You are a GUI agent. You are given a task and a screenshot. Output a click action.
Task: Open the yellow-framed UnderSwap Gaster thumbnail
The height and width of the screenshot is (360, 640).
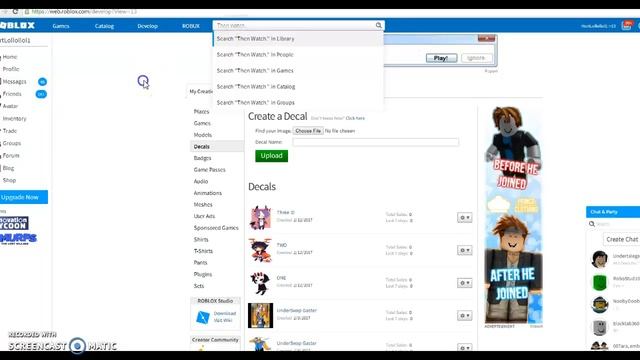tap(260, 316)
